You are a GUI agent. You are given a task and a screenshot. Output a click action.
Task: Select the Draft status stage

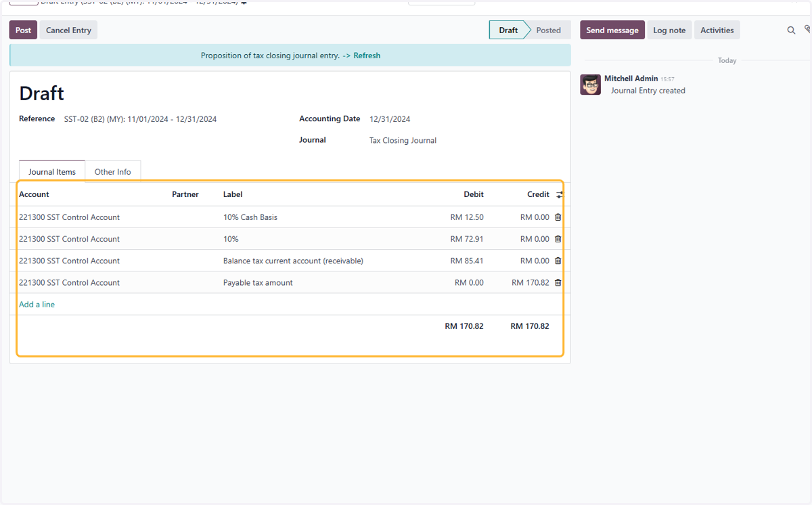[508, 30]
